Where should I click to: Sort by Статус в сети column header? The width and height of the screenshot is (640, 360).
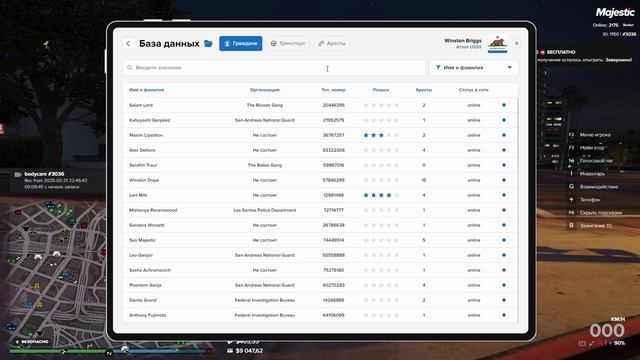(x=473, y=90)
